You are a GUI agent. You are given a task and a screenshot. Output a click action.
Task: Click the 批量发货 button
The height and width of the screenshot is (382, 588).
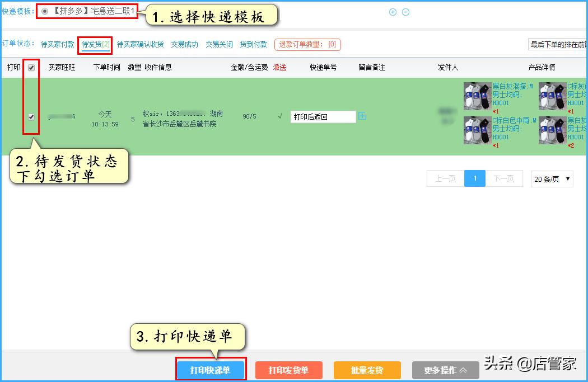367,370
